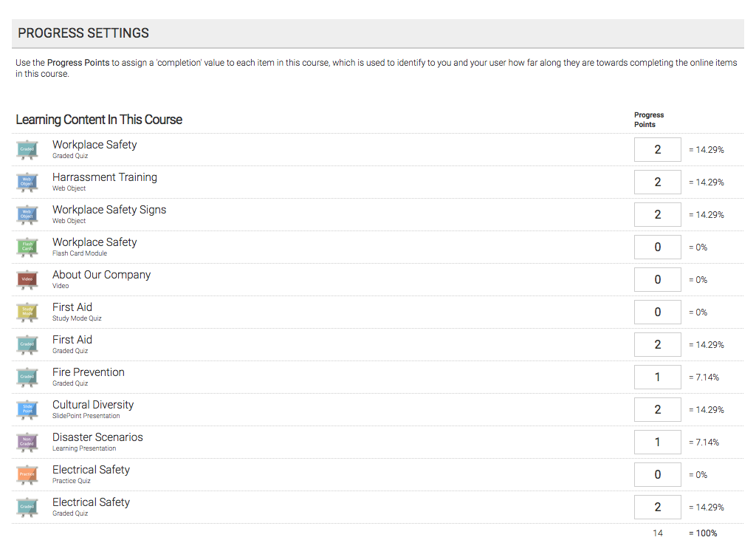Click the Workplace Safety Flash Cards icon
This screenshot has height=557, width=756.
(x=27, y=247)
